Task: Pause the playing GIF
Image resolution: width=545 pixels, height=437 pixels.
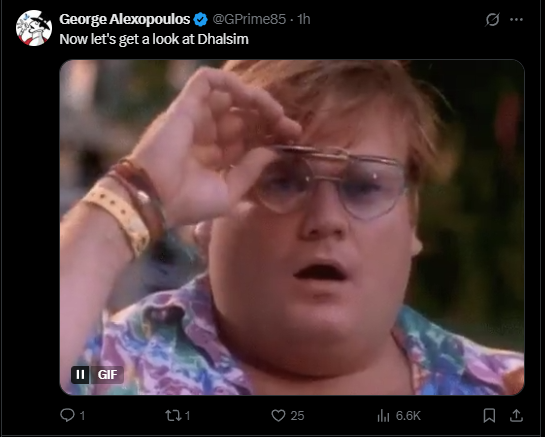Action: click(80, 374)
